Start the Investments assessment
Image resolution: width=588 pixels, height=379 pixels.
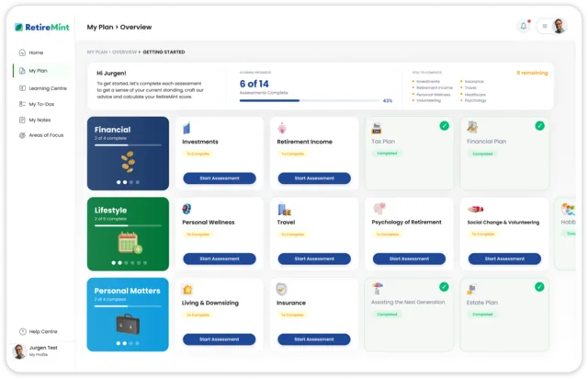(x=220, y=178)
